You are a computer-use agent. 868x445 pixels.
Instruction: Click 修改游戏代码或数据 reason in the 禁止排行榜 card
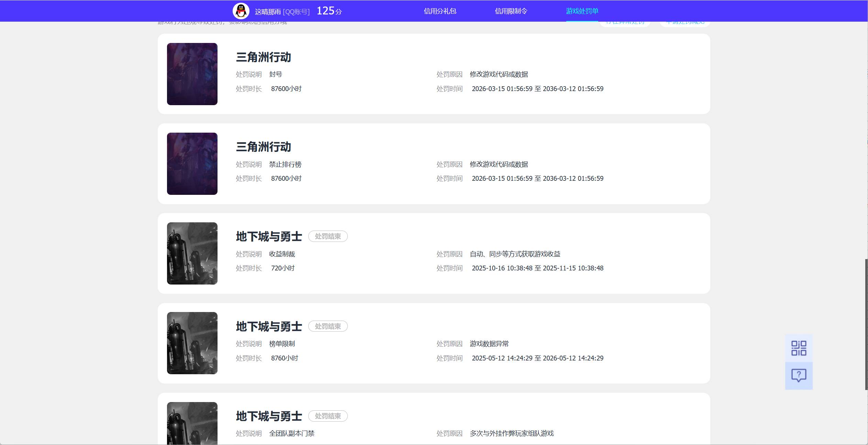pyautogui.click(x=499, y=164)
